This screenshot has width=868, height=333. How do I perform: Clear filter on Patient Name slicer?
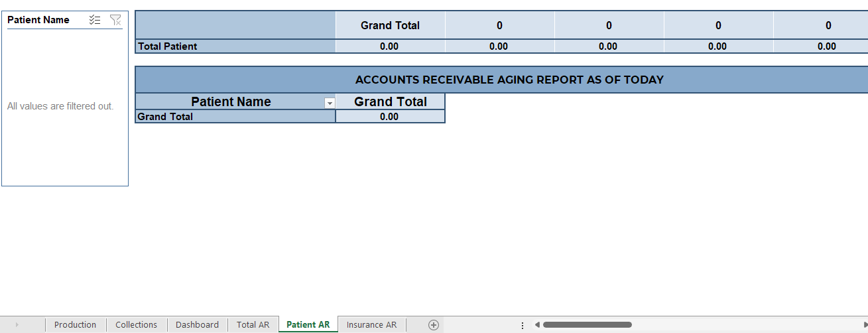[x=115, y=20]
